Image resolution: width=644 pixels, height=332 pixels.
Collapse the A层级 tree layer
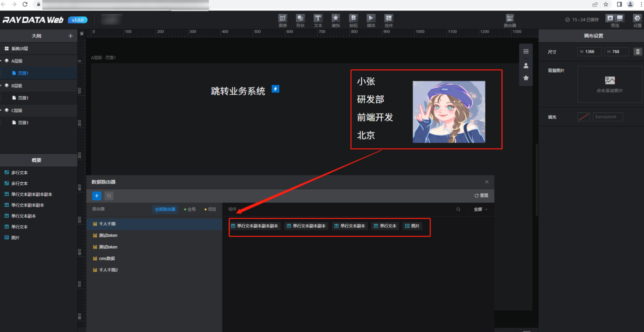pyautogui.click(x=1, y=61)
